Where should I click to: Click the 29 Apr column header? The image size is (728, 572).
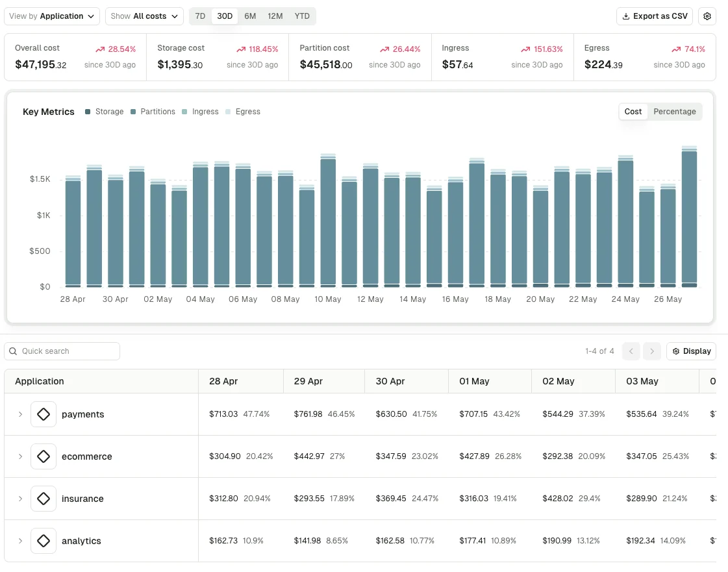click(324, 381)
